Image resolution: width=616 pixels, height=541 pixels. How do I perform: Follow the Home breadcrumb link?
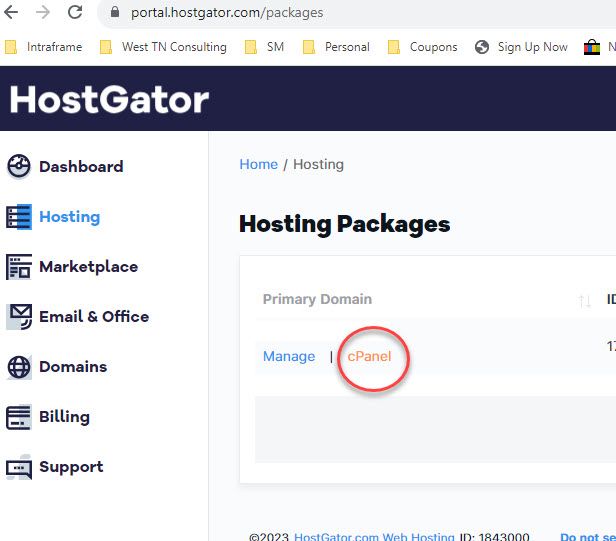258,164
